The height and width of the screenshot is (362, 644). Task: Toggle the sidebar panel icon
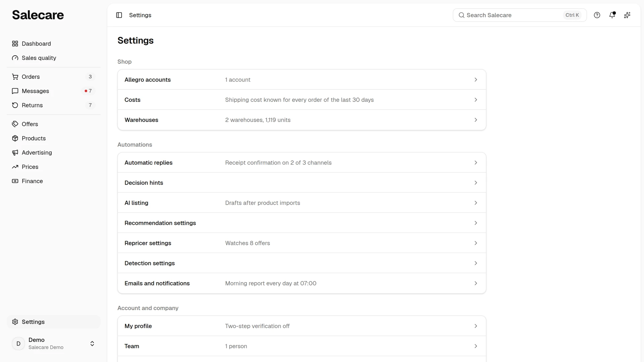point(119,15)
